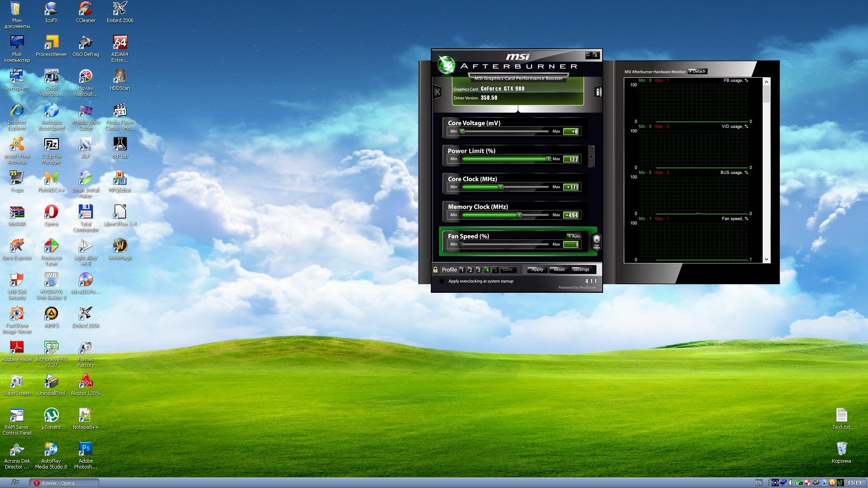
Task: Enable Apply overclocking at system startup
Action: click(x=442, y=281)
